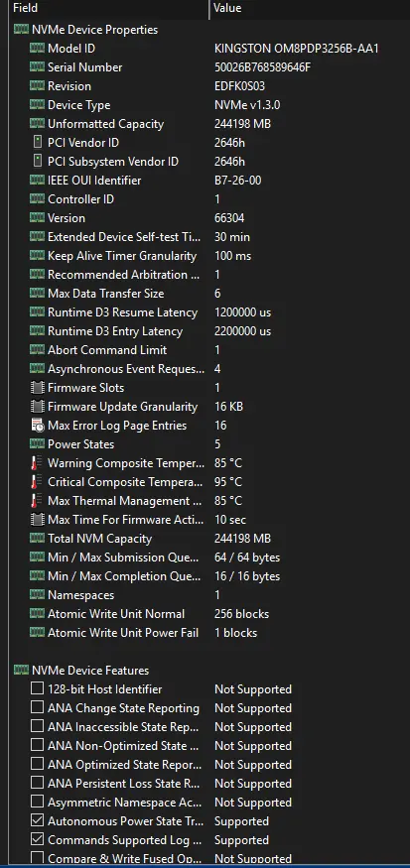This screenshot has height=868, width=410.
Task: Toggle the ANA Change State Reporting checkbox
Action: click(x=37, y=707)
